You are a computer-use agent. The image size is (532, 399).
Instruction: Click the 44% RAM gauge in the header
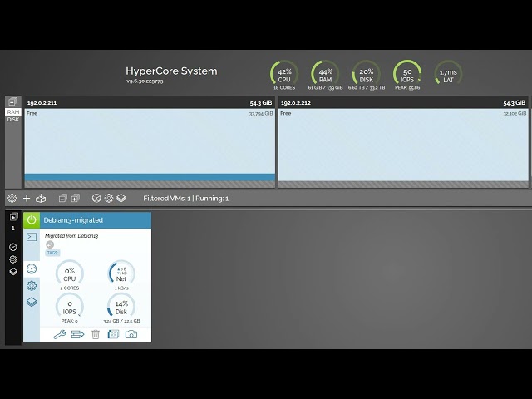click(x=325, y=75)
